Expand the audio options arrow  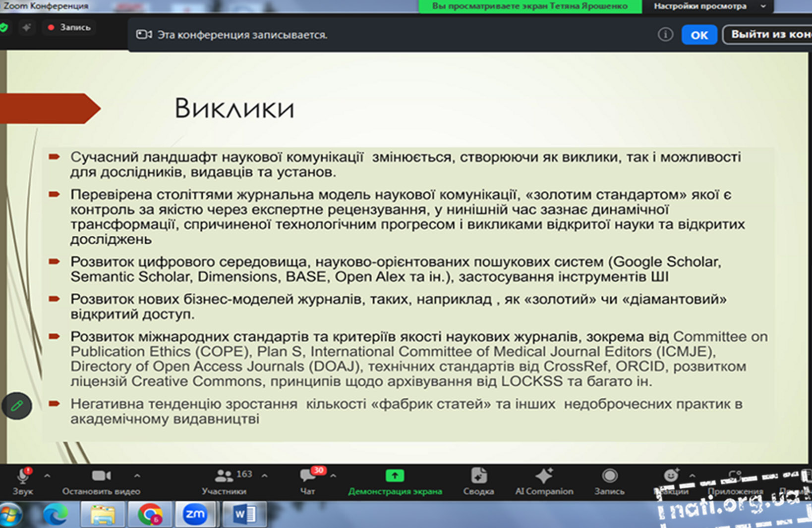pyautogui.click(x=47, y=476)
